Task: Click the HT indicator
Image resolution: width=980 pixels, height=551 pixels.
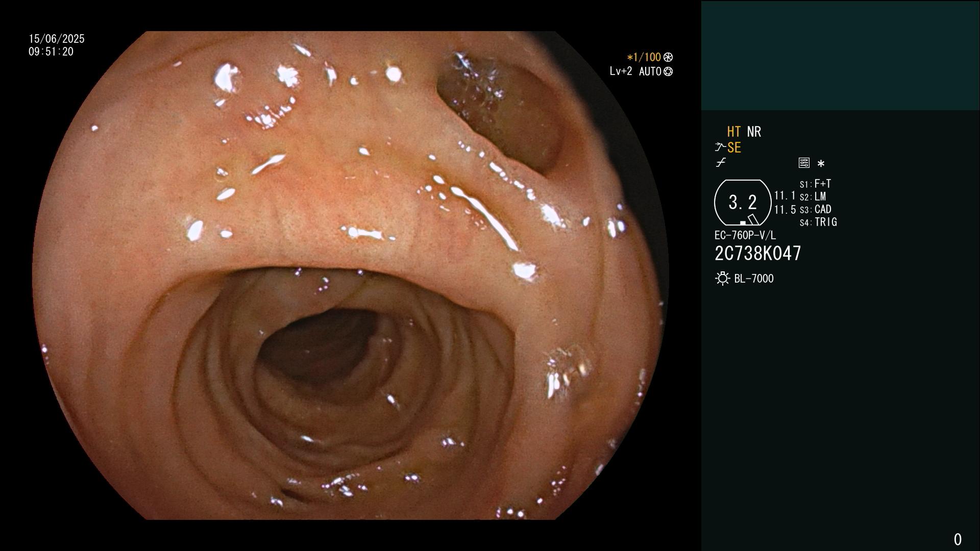Action: coord(733,132)
